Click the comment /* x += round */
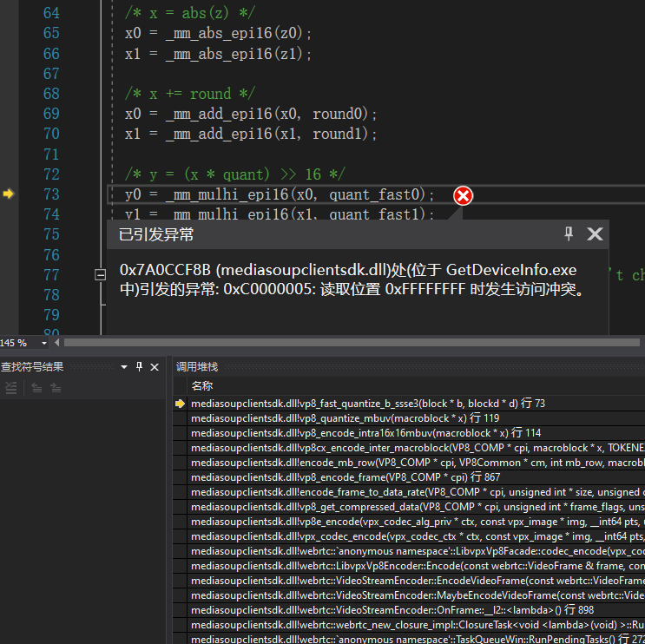 coord(190,94)
